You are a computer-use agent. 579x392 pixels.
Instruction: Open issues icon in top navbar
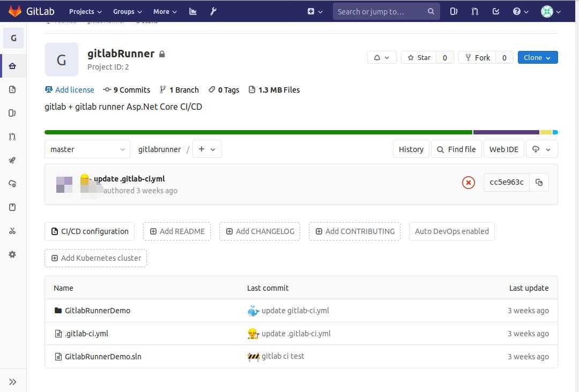click(454, 11)
